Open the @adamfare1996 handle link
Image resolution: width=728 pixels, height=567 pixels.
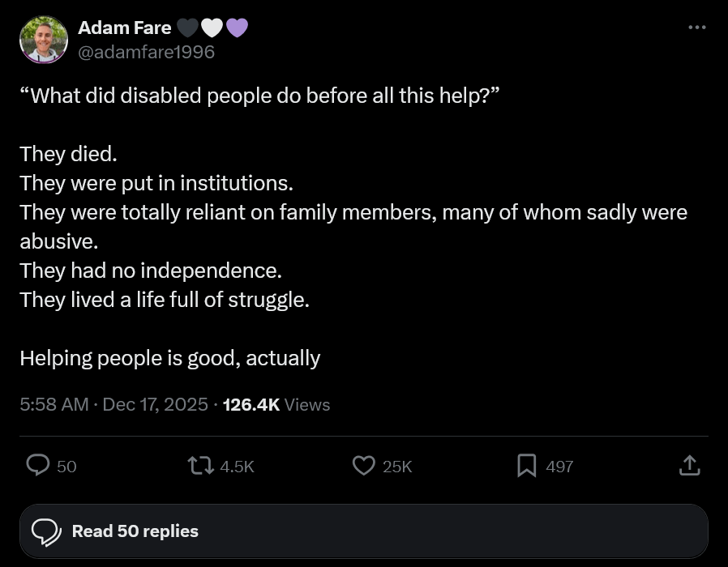pyautogui.click(x=146, y=52)
